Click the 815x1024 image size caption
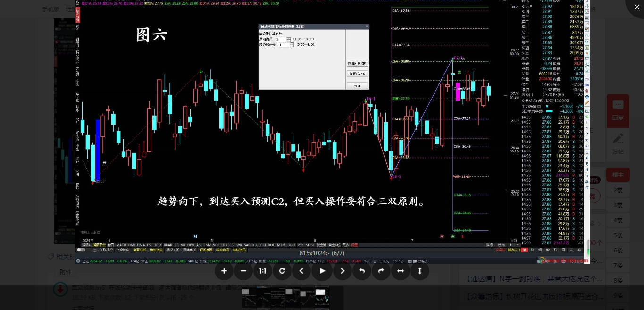644x310 pixels. tap(322, 253)
